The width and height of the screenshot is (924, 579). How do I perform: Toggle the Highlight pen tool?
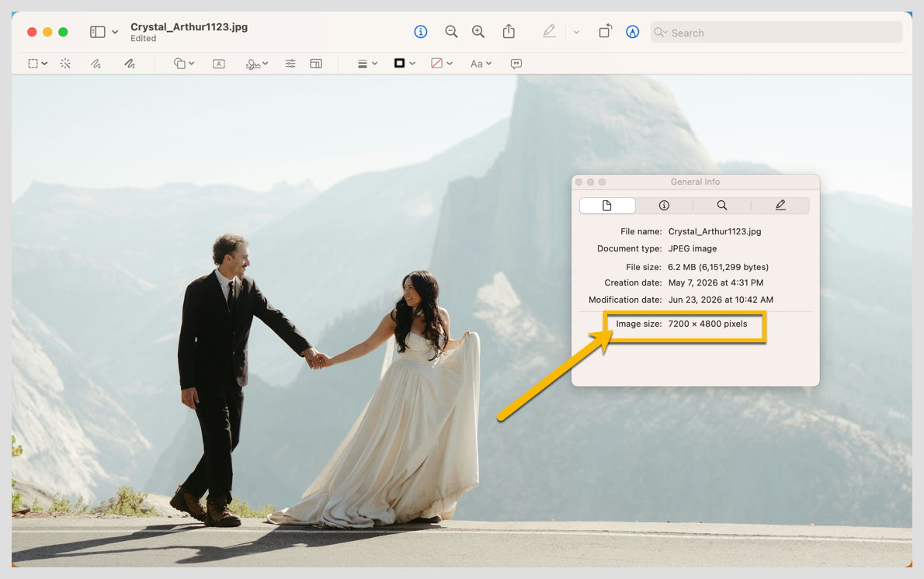pos(549,31)
